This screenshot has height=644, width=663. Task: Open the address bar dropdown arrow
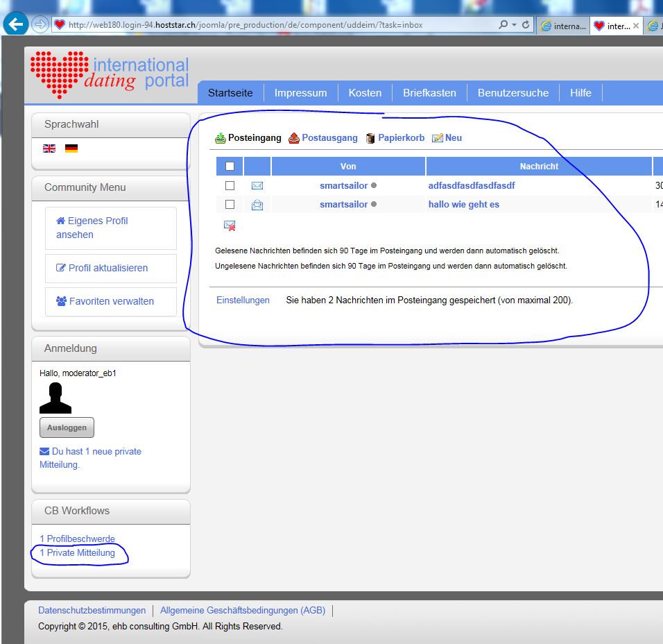(514, 24)
